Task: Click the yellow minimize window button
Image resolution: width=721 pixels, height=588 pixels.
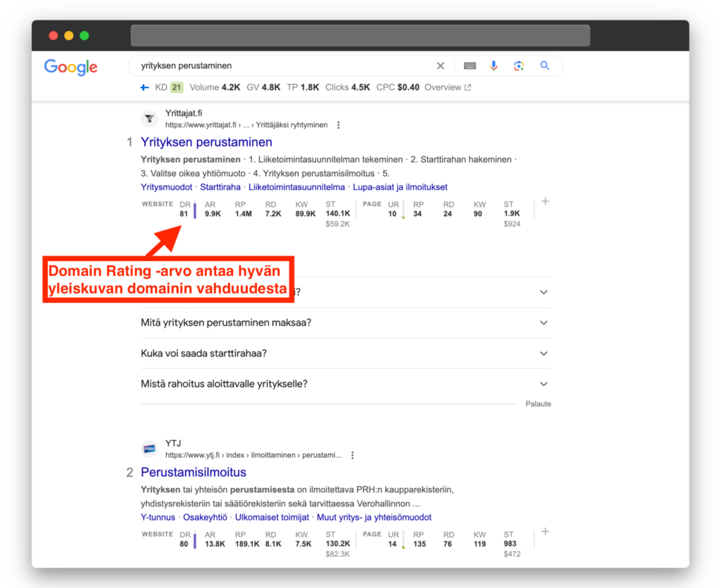Action: [69, 36]
